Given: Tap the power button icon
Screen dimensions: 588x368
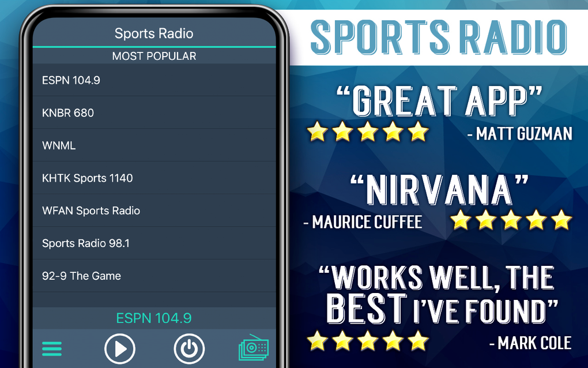Looking at the screenshot, I should click(189, 348).
